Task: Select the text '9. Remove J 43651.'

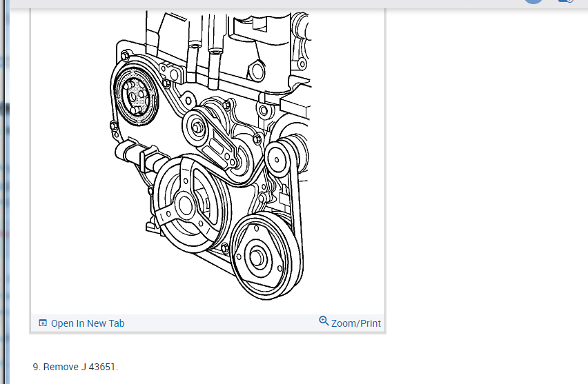Action: (75, 367)
